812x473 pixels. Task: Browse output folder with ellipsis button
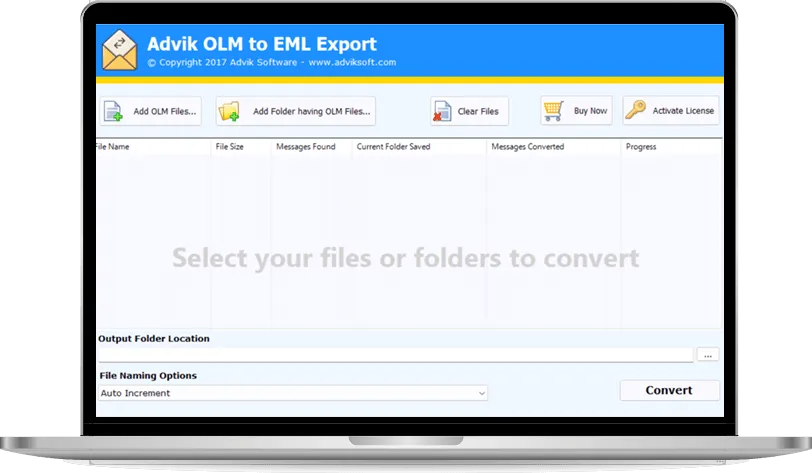(708, 355)
